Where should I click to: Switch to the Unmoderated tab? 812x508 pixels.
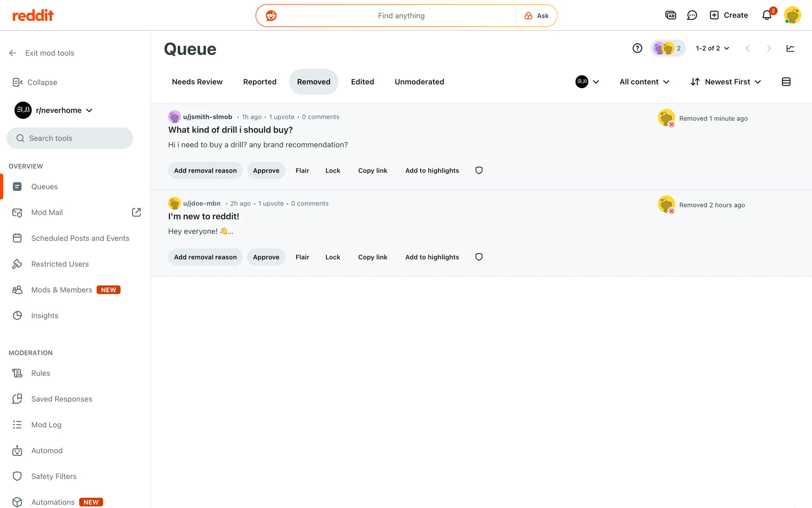pos(419,82)
